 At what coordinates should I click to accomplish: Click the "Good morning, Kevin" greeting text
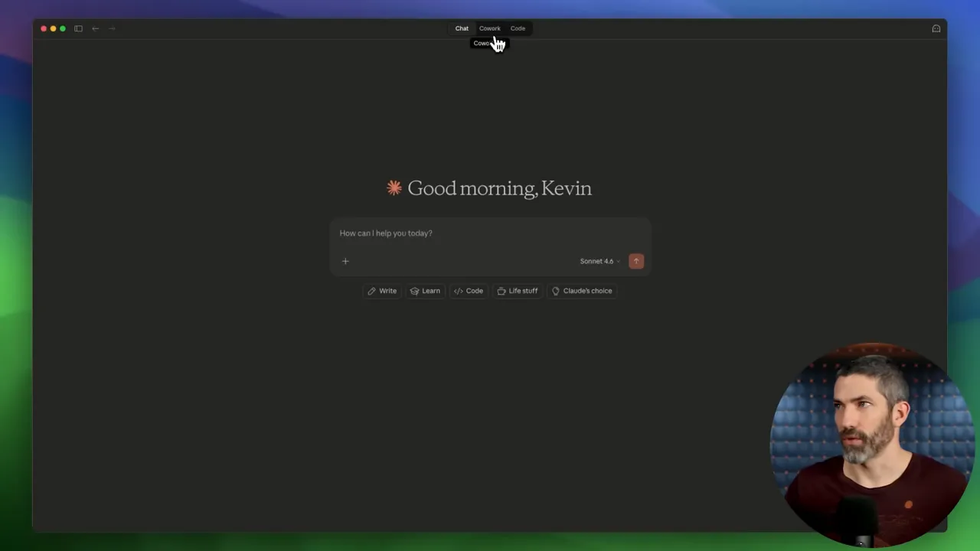tap(499, 188)
